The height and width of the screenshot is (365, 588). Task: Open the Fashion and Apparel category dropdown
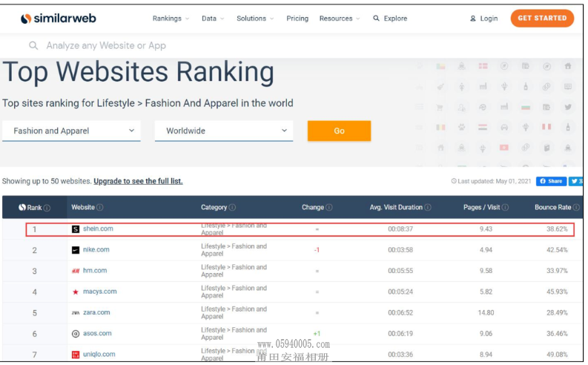(71, 131)
